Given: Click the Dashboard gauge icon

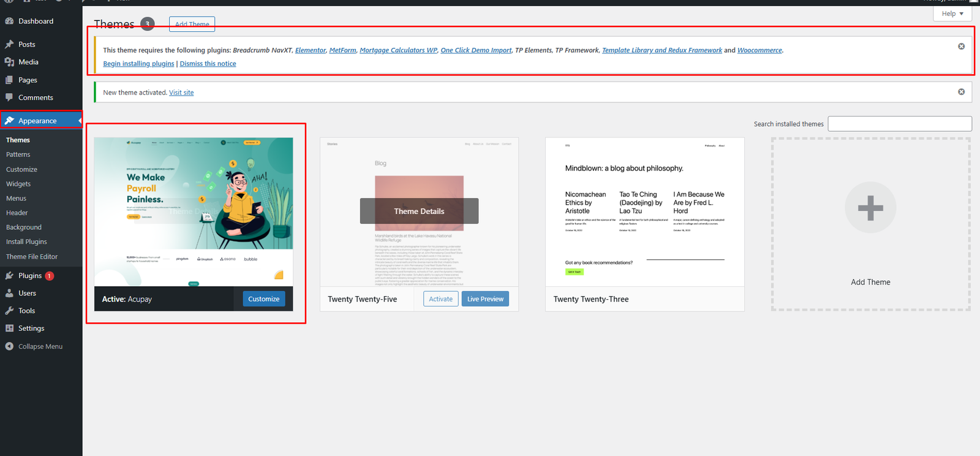Looking at the screenshot, I should pyautogui.click(x=9, y=21).
